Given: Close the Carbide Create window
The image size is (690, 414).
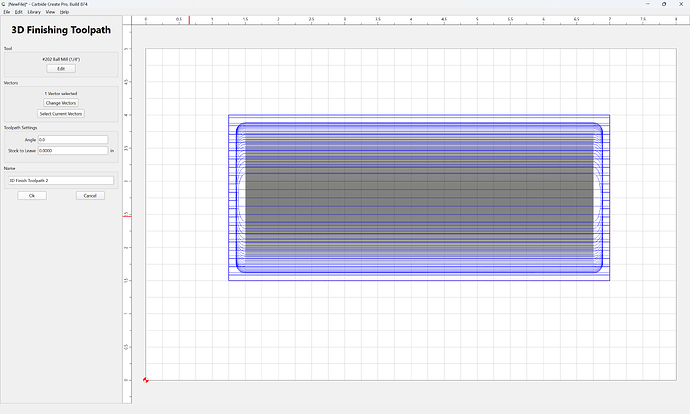Looking at the screenshot, I should 681,4.
